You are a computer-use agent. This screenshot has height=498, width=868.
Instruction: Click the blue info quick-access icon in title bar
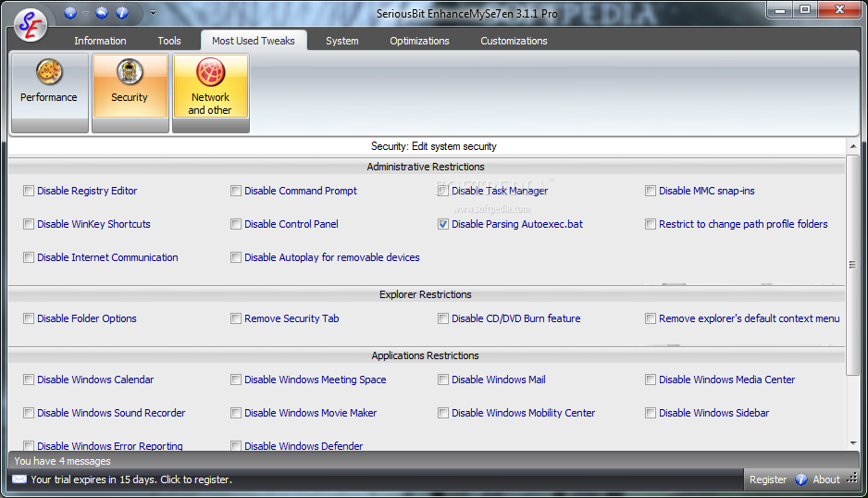[122, 13]
